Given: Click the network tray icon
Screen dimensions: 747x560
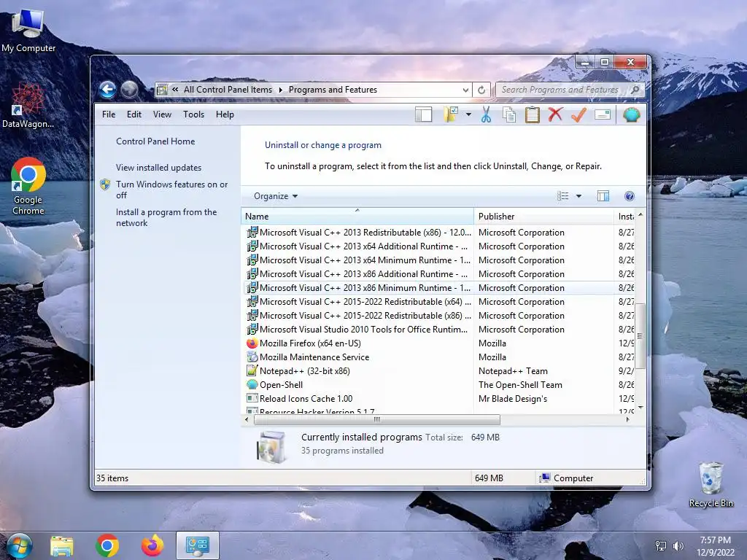Looking at the screenshot, I should (661, 546).
